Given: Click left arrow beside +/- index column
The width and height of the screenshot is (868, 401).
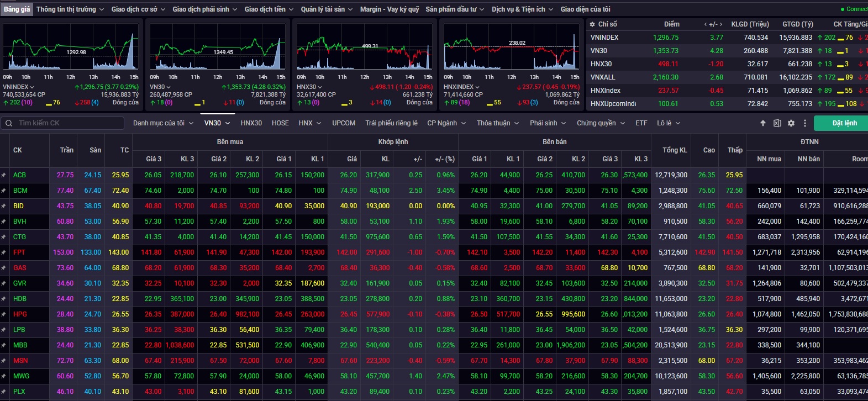Looking at the screenshot, I should coord(706,24).
